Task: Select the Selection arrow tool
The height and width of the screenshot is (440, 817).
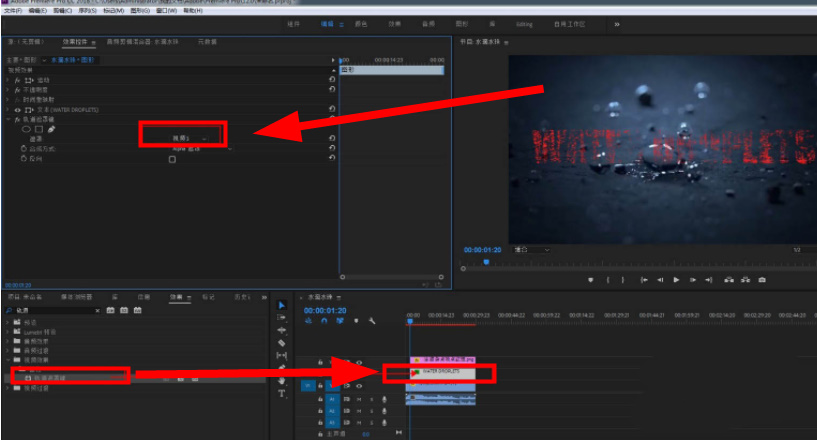Action: click(x=281, y=305)
